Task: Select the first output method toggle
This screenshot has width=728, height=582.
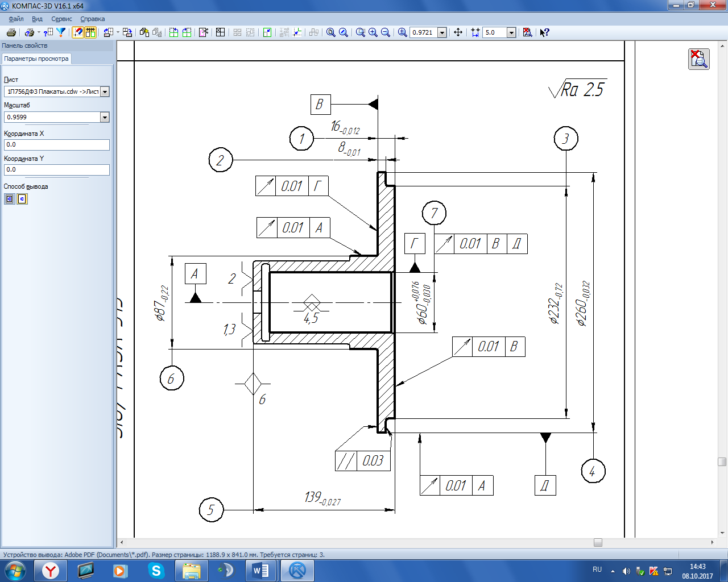Action: coord(10,199)
